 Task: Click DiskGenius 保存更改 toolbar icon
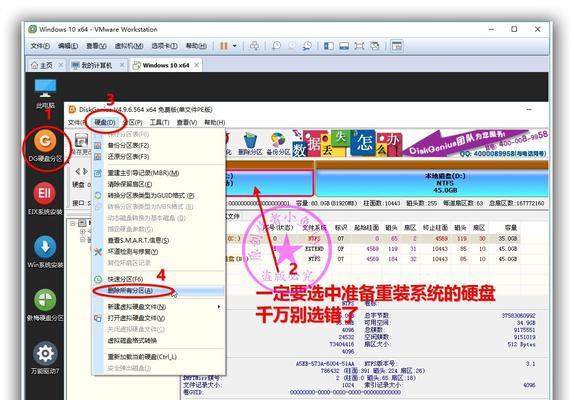[x=81, y=144]
